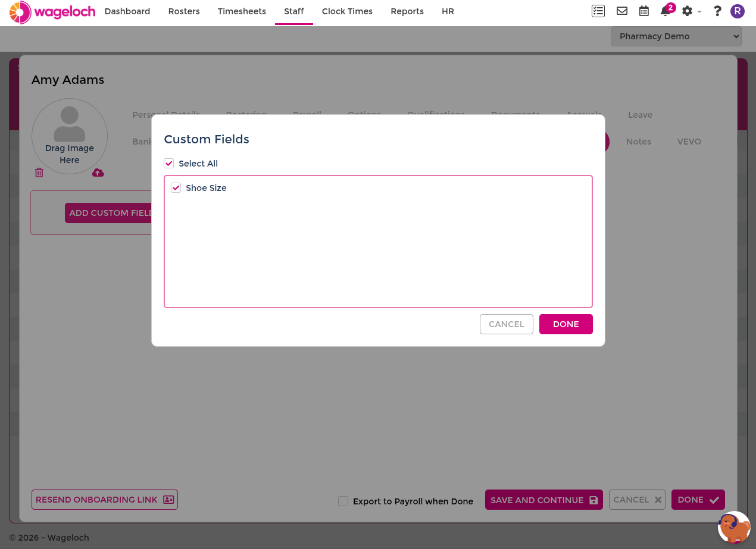Screen dimensions: 756x549
Task: Click the Amy Adams name heading
Action: [x=68, y=80]
